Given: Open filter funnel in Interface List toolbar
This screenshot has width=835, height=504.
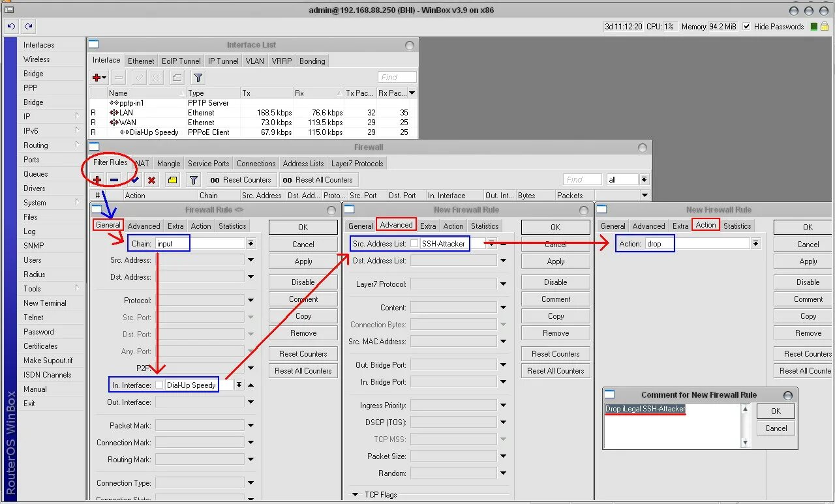Looking at the screenshot, I should pos(198,77).
